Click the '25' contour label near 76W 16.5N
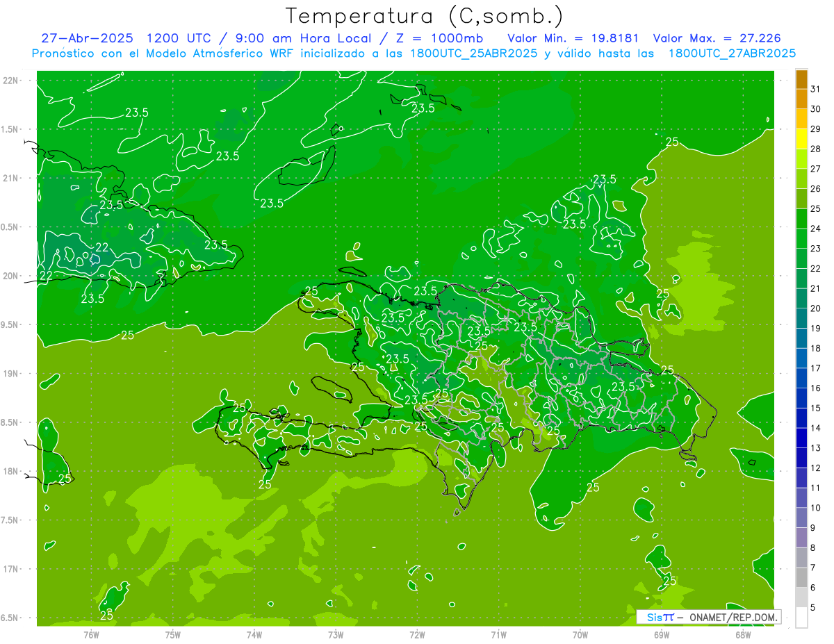Screen dimensions: 834x644 pyautogui.click(x=107, y=615)
